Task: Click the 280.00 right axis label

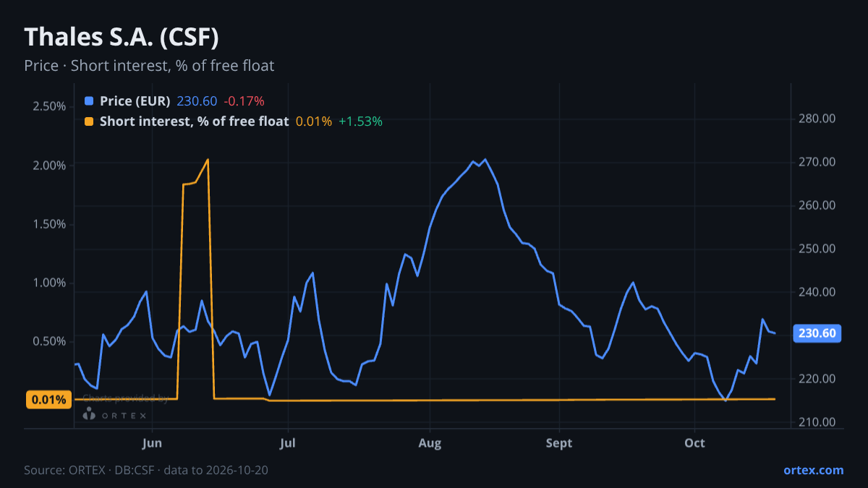Action: point(818,119)
